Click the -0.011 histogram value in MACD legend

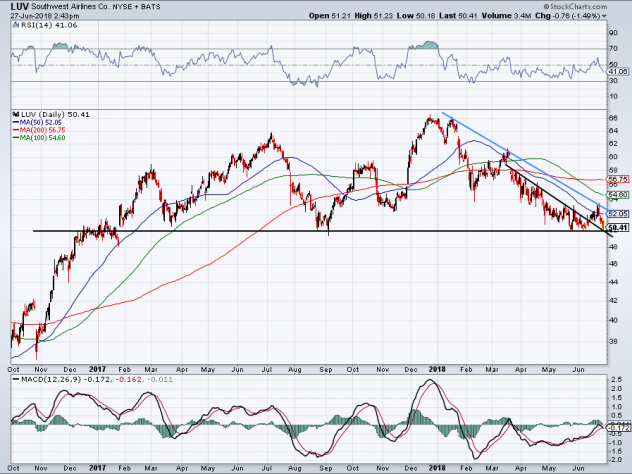(x=160, y=379)
